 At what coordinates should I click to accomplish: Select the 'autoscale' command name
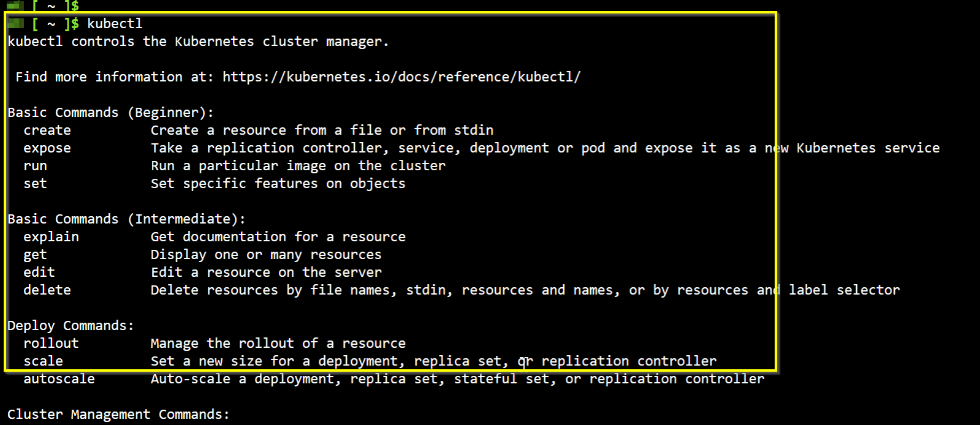59,379
